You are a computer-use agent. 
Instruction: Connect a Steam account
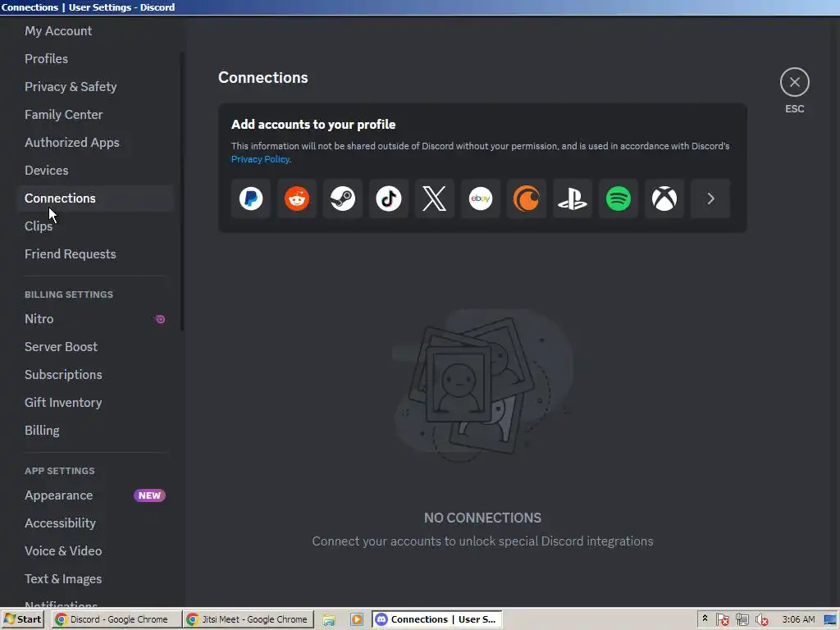click(343, 199)
